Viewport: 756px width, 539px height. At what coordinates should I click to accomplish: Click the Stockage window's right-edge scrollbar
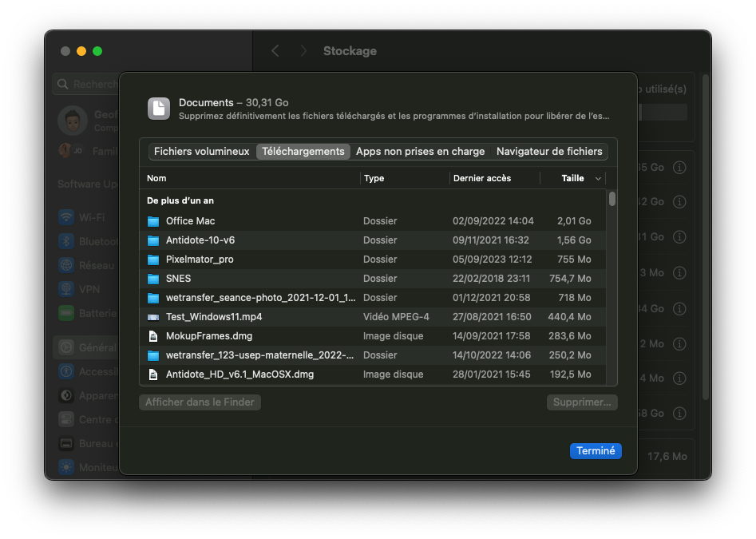click(706, 236)
